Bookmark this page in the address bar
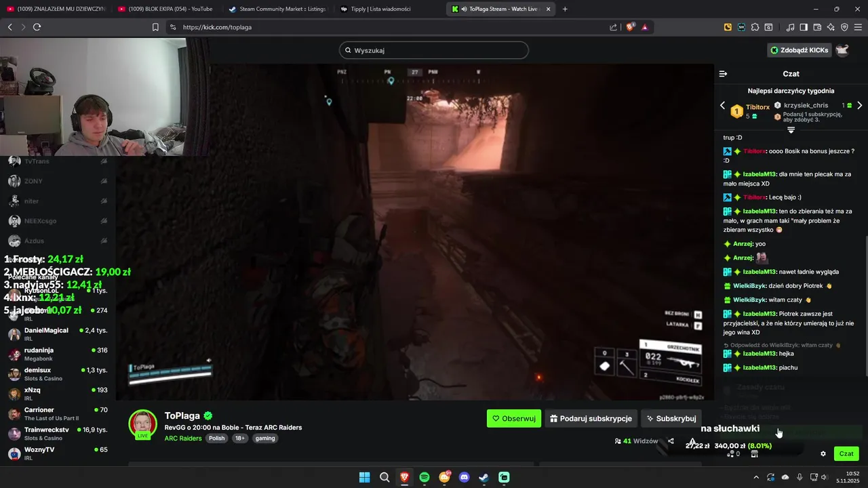This screenshot has height=488, width=868. [x=155, y=27]
